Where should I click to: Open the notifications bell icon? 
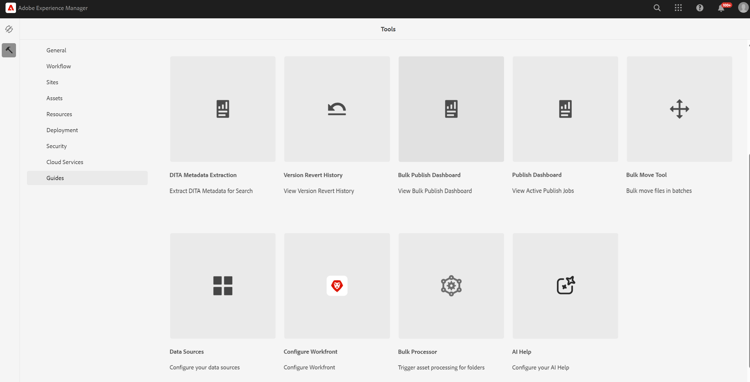[721, 8]
